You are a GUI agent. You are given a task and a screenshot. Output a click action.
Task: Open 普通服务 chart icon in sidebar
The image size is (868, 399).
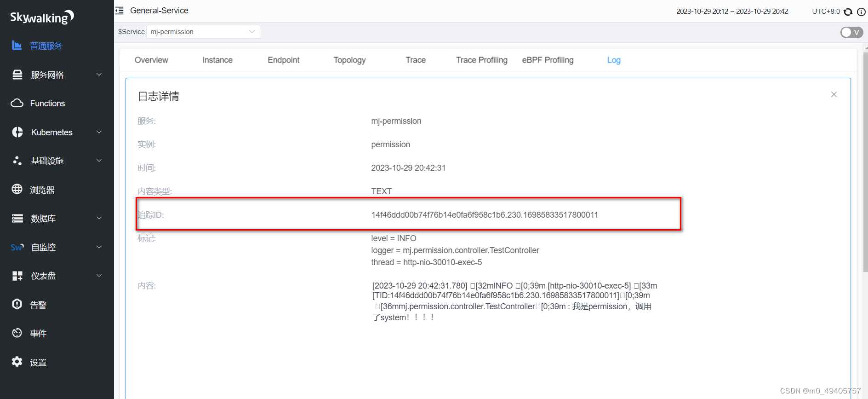coord(17,45)
